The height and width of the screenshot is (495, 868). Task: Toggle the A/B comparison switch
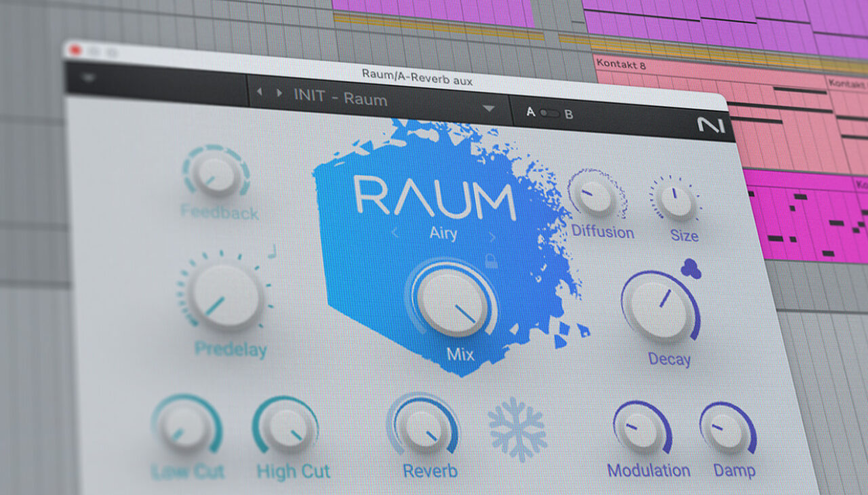coord(549,113)
